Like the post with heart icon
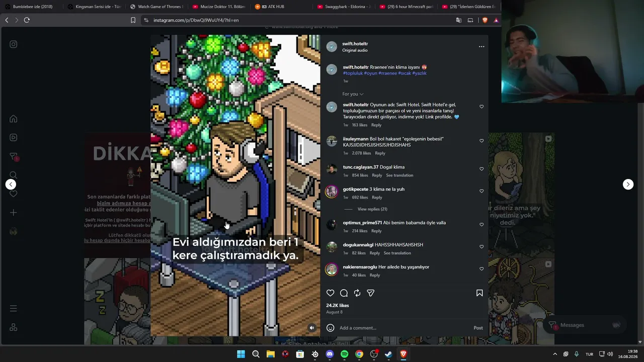 tap(331, 293)
